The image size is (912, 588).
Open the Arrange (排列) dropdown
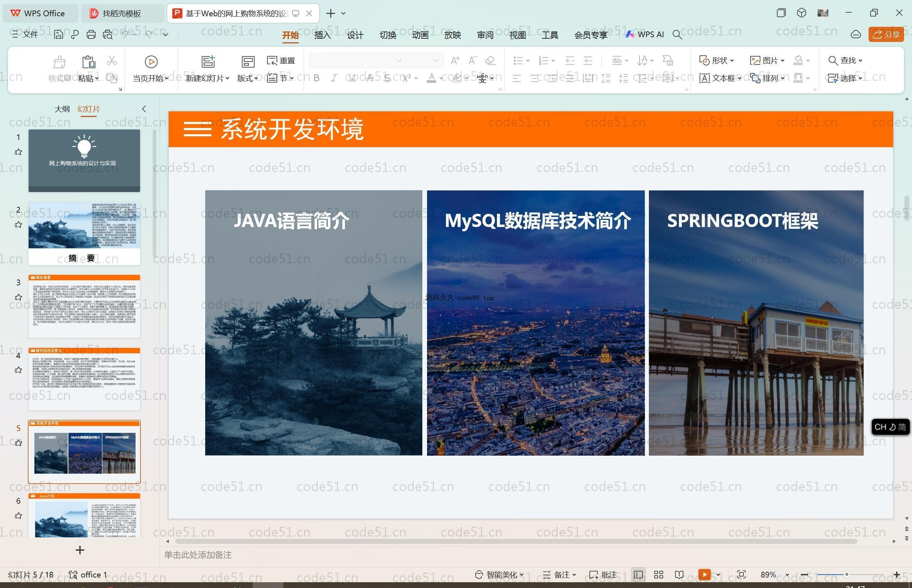767,78
